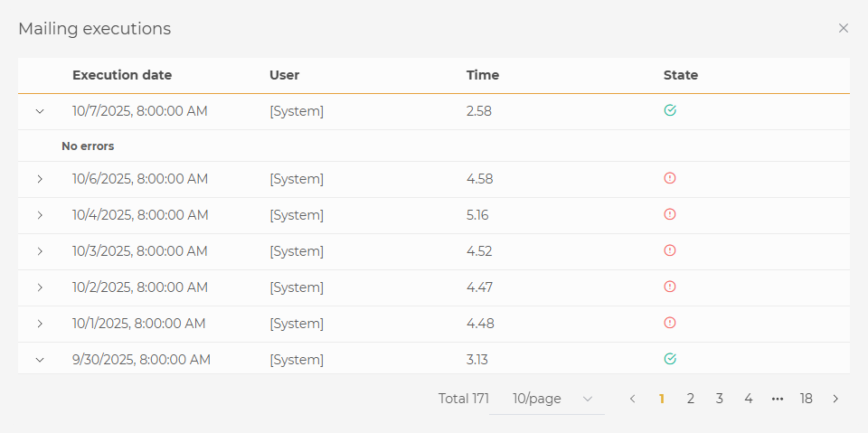
Task: Click the success state icon for 10/7/2025
Action: tap(670, 110)
